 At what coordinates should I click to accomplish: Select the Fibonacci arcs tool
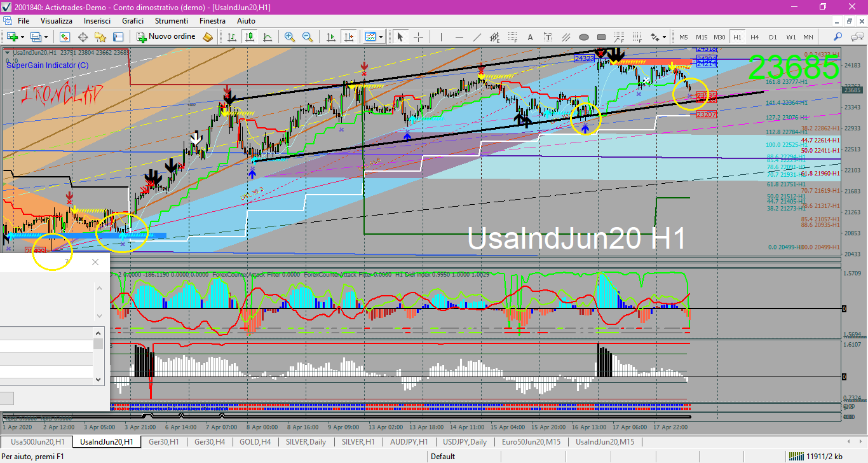tap(620, 37)
